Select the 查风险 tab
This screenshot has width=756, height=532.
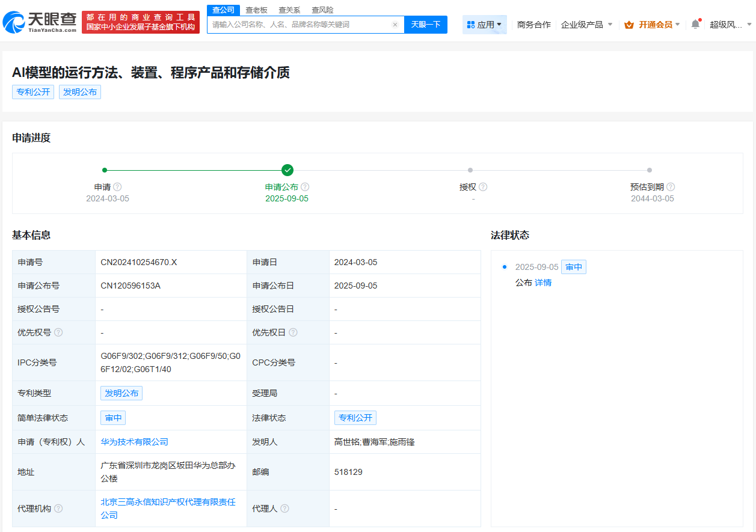pyautogui.click(x=323, y=10)
